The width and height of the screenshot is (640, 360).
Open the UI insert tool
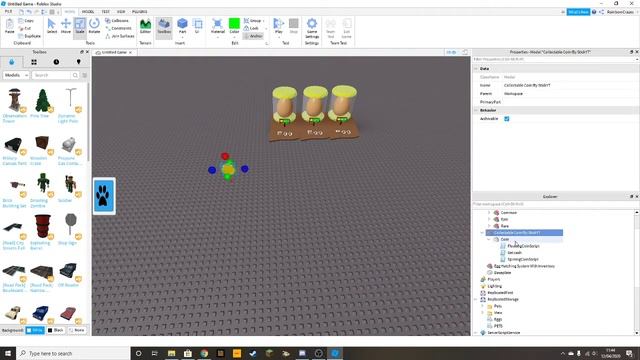click(197, 26)
